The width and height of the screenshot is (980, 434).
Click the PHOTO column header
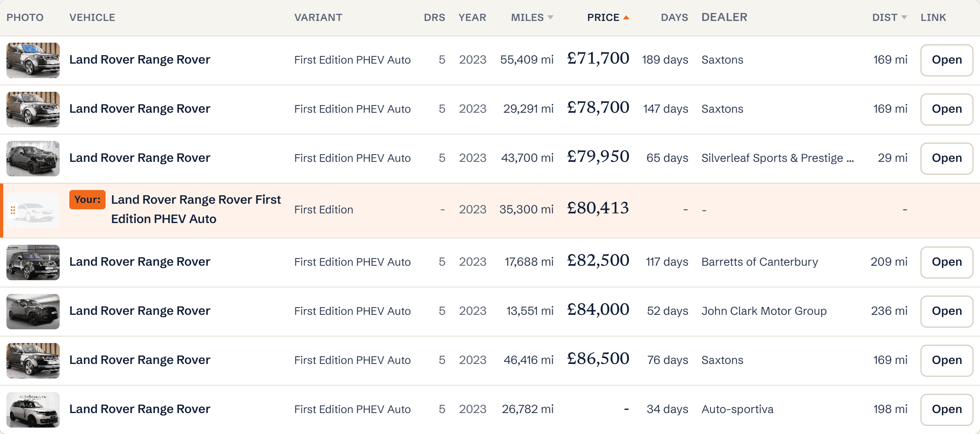click(x=25, y=17)
